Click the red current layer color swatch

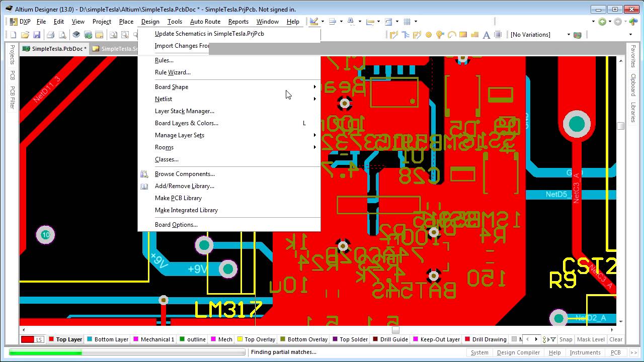point(27,340)
